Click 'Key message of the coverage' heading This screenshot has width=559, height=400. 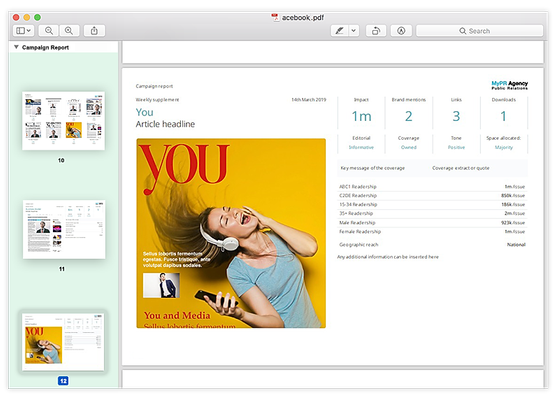[373, 168]
